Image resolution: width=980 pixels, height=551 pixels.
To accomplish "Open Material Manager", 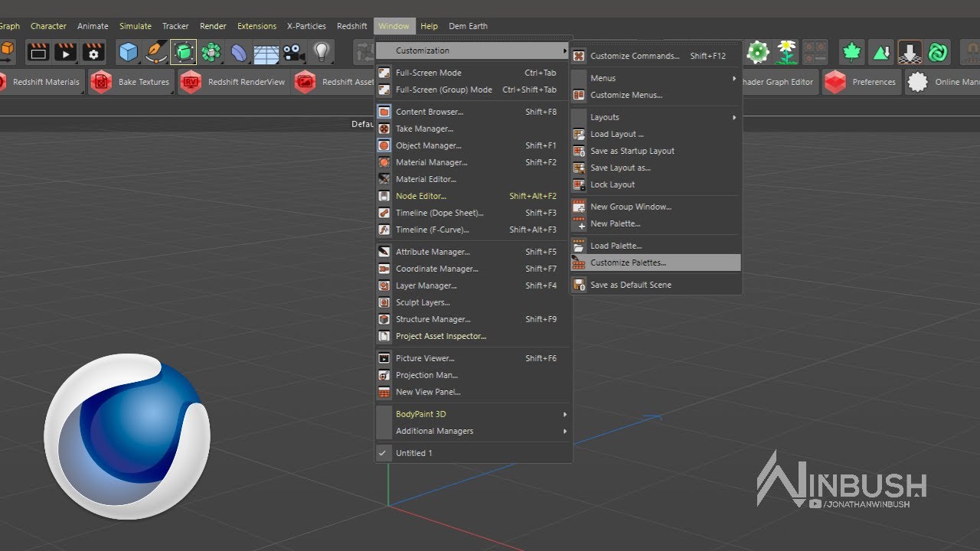I will click(x=473, y=162).
